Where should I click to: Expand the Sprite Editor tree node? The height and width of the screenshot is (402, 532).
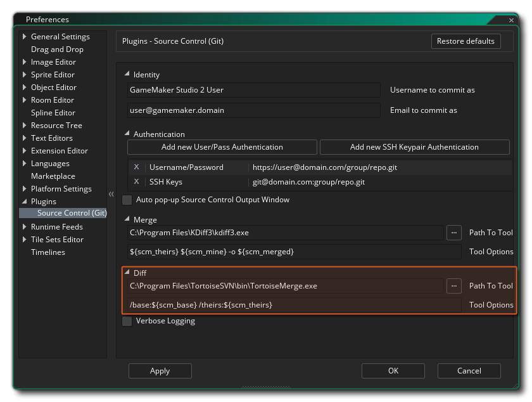coord(25,74)
